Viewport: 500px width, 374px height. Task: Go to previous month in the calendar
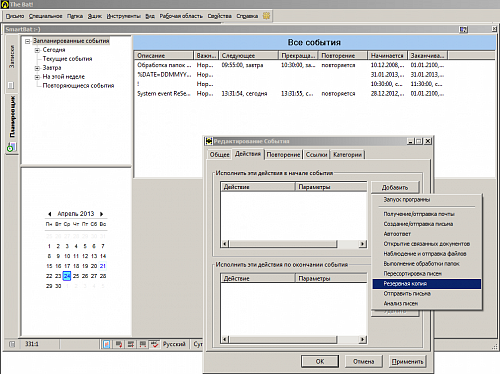(x=50, y=214)
